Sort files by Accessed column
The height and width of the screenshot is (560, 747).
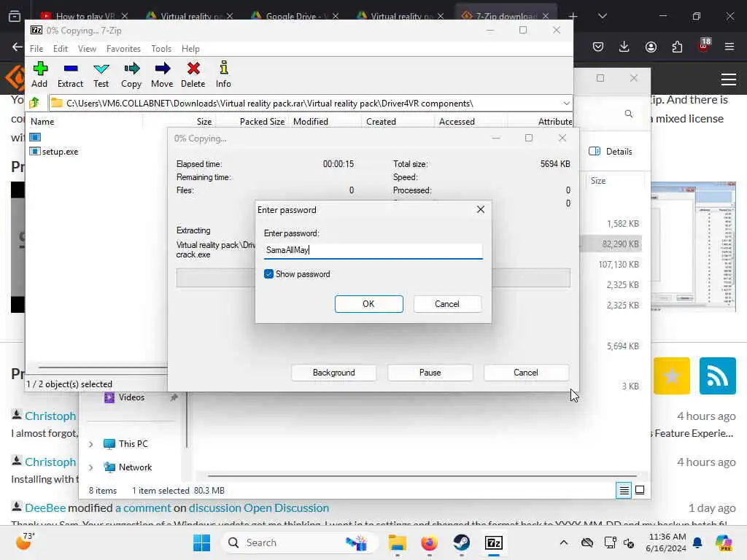[457, 122]
